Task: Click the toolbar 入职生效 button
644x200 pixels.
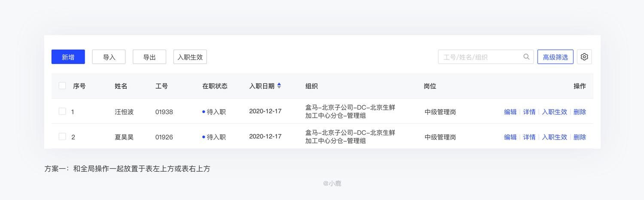Action: [x=190, y=57]
